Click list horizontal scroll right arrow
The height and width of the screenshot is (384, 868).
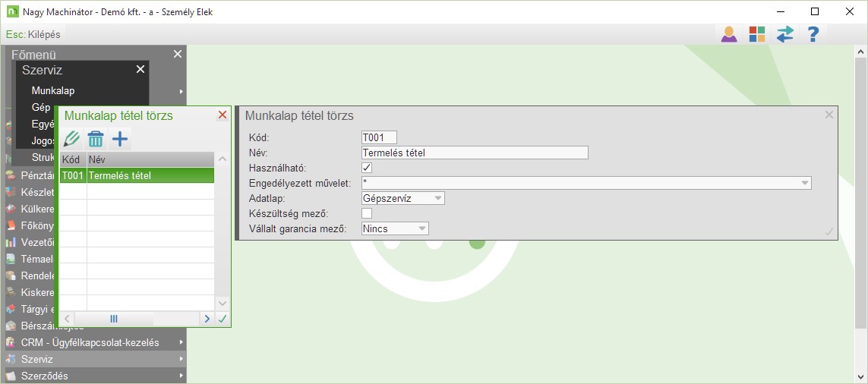pos(207,319)
